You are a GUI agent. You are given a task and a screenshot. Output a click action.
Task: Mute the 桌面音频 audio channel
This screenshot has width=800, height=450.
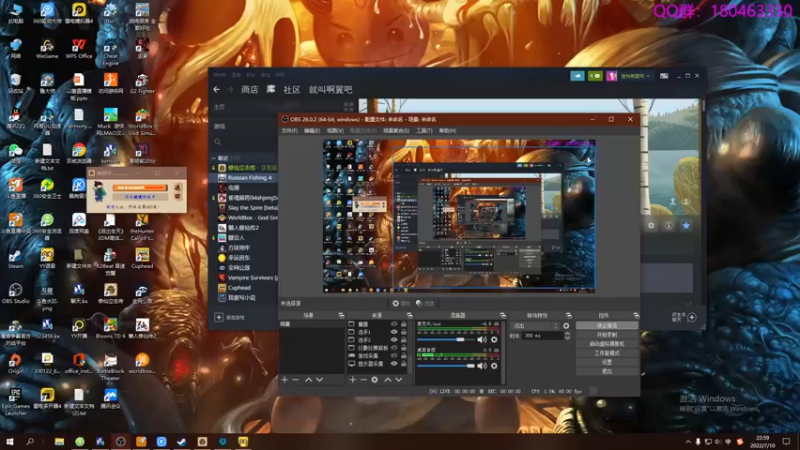coord(482,366)
